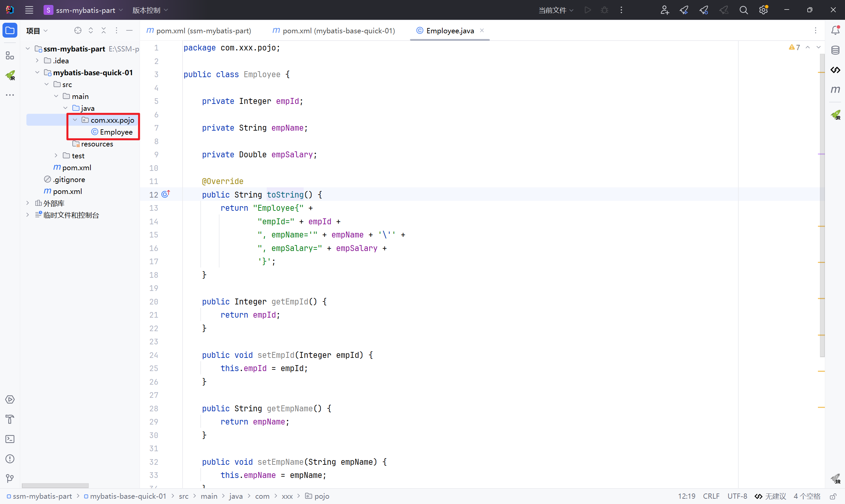The image size is (845, 504).
Task: Open the Structure tool window icon
Action: [x=10, y=55]
